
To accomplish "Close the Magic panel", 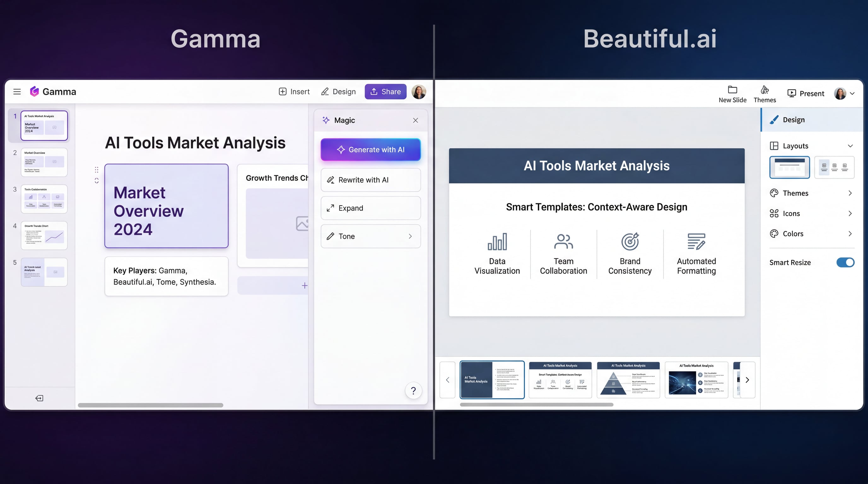I will [x=415, y=120].
